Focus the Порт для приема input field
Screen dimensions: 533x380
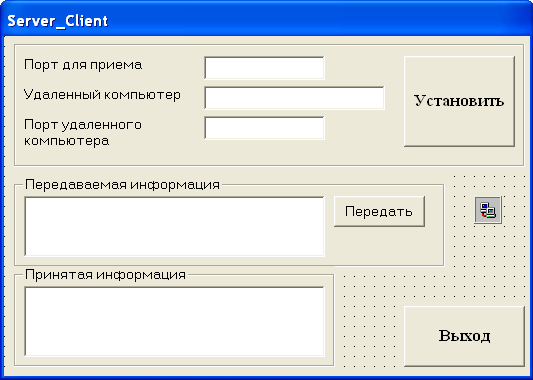[264, 68]
